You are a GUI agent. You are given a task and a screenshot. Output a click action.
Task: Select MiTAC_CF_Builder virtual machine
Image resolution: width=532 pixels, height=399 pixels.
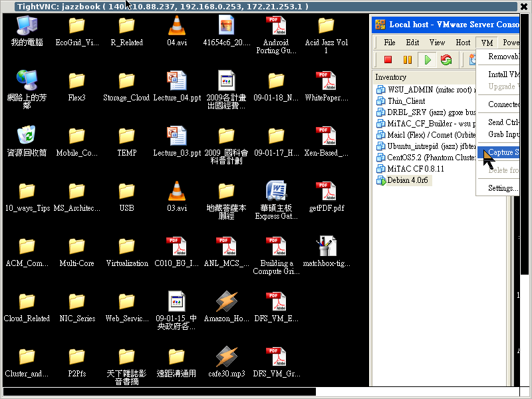tap(426, 124)
